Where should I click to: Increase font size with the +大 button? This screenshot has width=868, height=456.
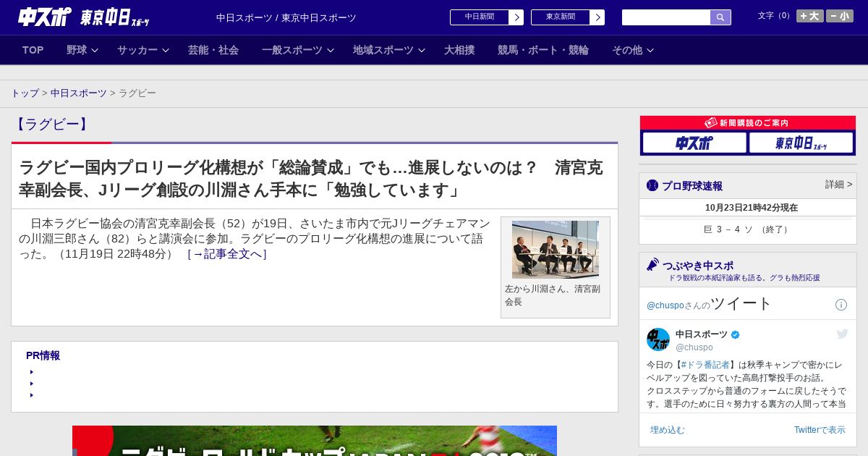click(809, 16)
